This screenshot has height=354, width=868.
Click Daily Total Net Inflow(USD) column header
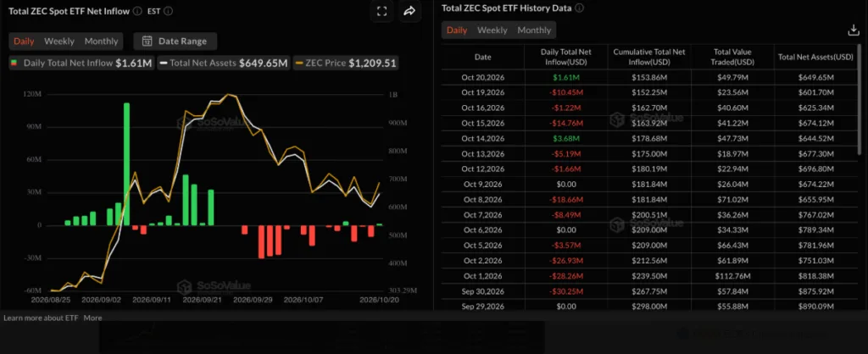(x=565, y=57)
